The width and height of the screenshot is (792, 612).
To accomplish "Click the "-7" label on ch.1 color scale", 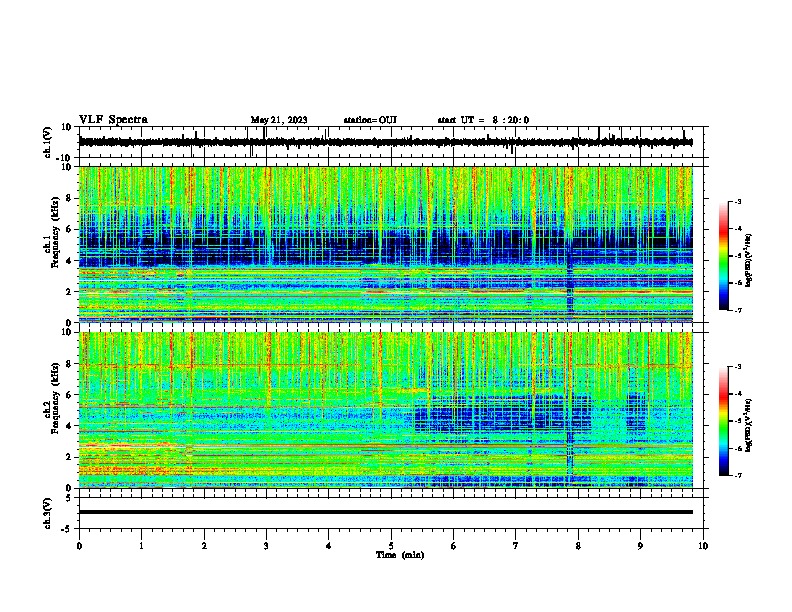I will click(738, 310).
